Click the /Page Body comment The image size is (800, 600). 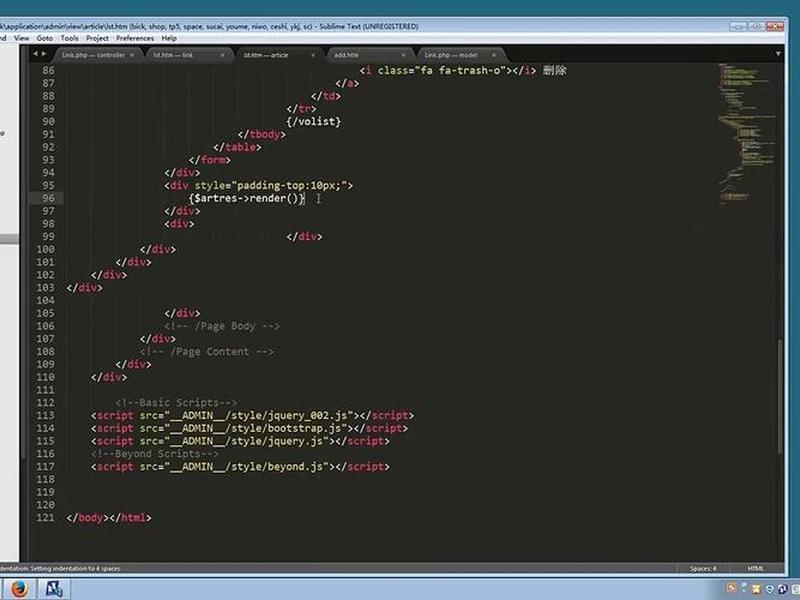[x=222, y=326]
